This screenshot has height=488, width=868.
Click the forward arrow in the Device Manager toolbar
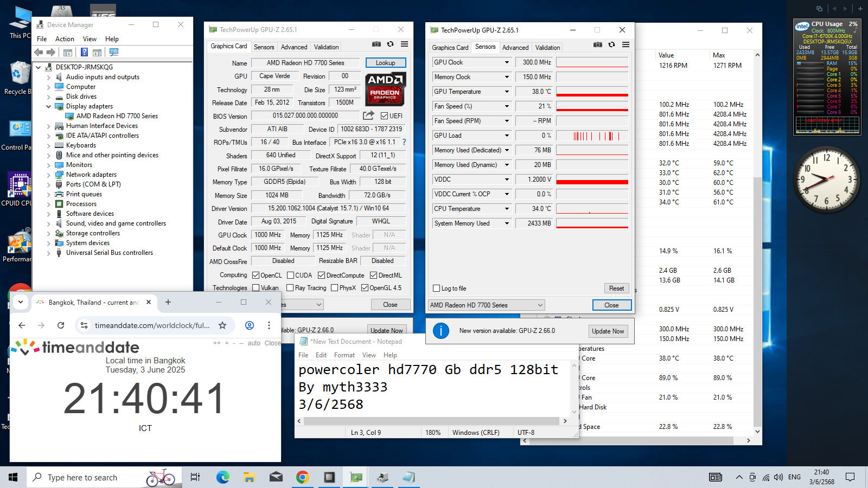(x=51, y=52)
